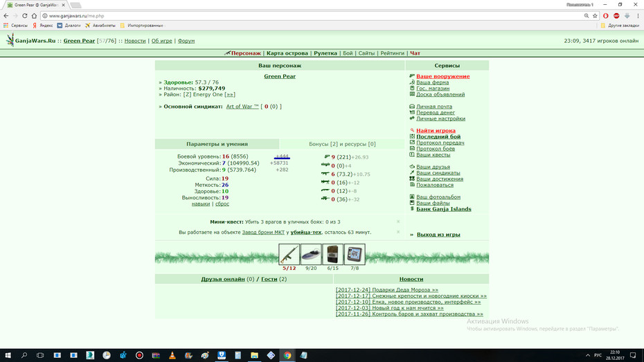Close the Green Pear GanjaWars tab
Screen dimensions: 644x362
[63, 5]
